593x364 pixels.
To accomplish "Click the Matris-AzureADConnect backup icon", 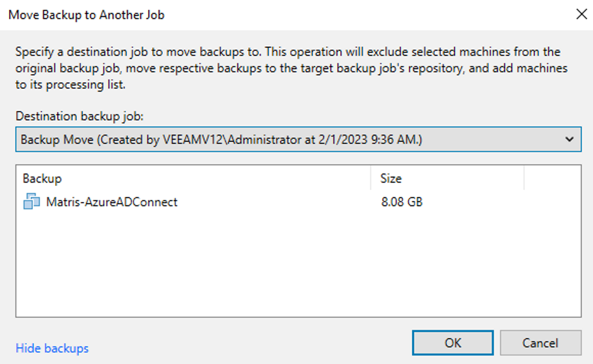I will (x=31, y=203).
